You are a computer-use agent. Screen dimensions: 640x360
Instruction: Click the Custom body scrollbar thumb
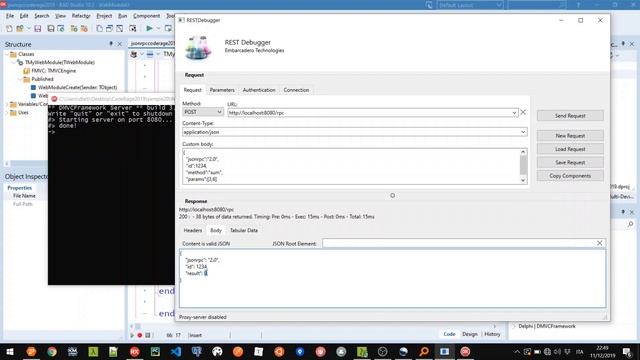[x=523, y=165]
